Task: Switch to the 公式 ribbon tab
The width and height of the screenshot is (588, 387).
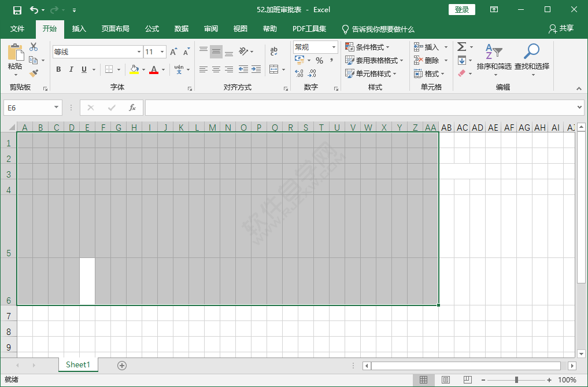Action: (x=152, y=29)
